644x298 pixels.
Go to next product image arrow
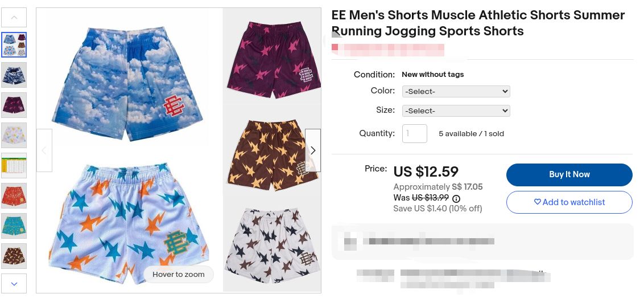tap(312, 150)
